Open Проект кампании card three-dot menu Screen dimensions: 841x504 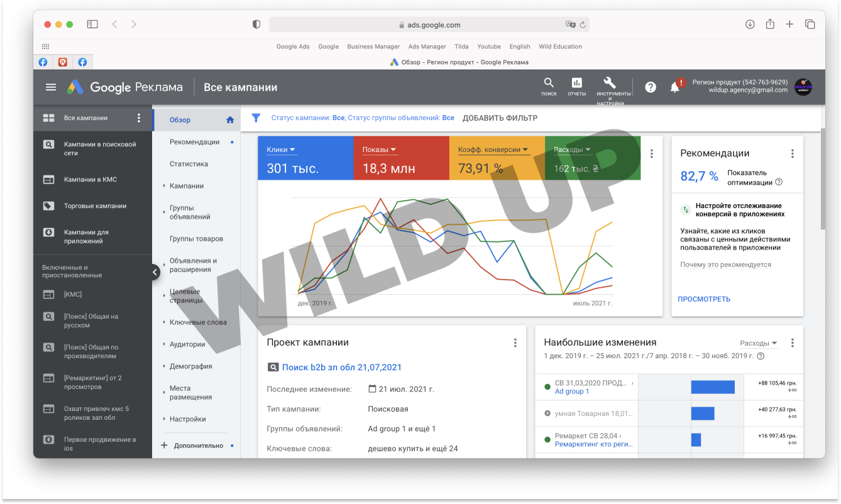tap(515, 343)
